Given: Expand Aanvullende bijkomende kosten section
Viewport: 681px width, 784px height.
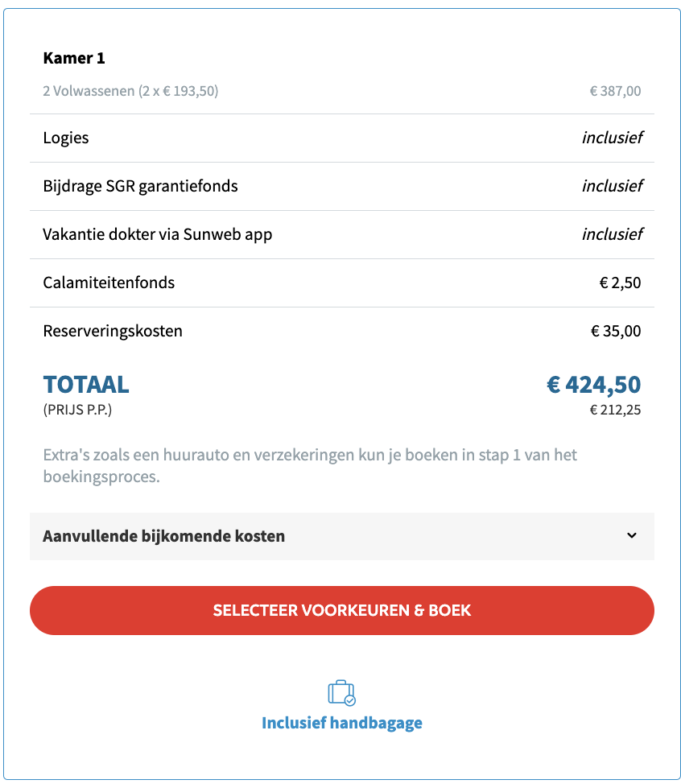Looking at the screenshot, I should click(x=341, y=536).
